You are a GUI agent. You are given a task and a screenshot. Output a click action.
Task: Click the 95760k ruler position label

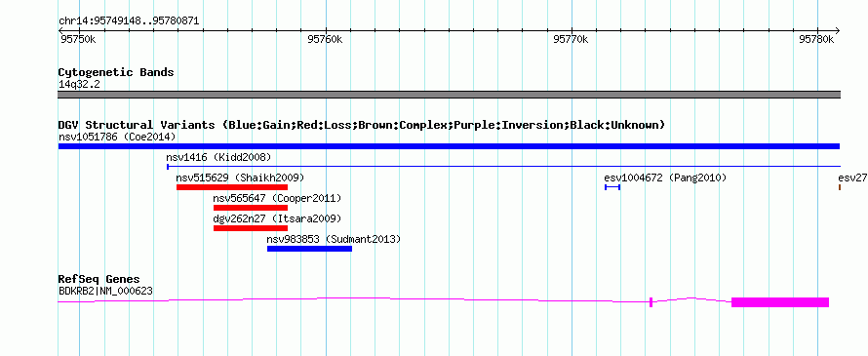(x=325, y=39)
